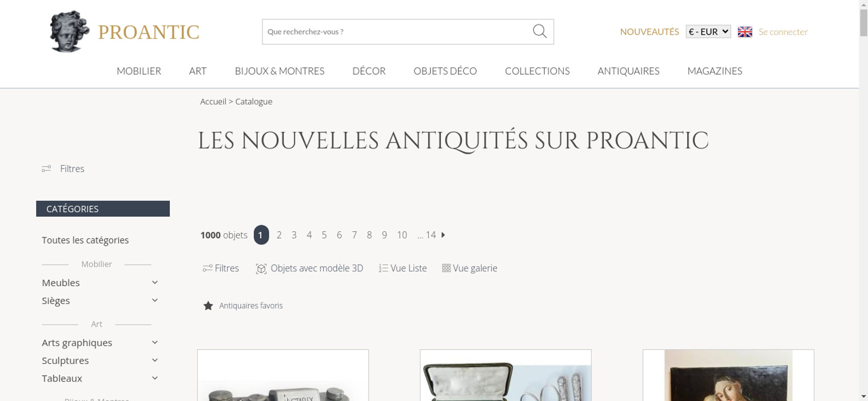Click the Que recherchez-vous search field
This screenshot has height=401, width=868.
coord(396,32)
